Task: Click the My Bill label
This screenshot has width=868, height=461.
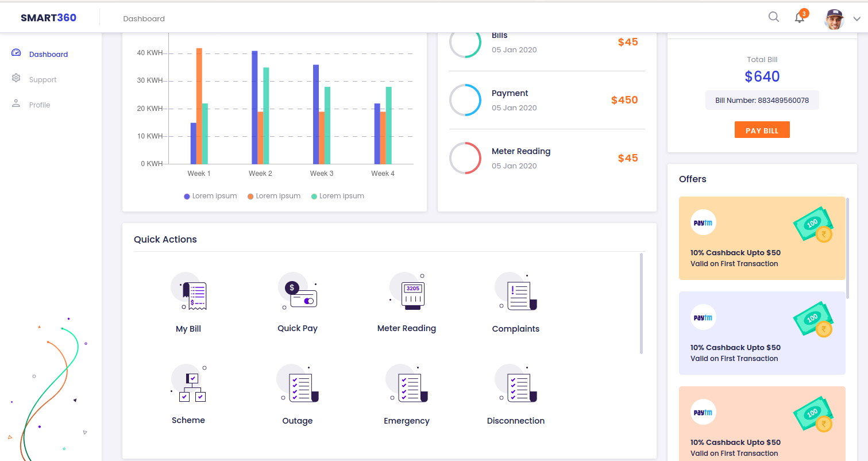Action: coord(188,329)
